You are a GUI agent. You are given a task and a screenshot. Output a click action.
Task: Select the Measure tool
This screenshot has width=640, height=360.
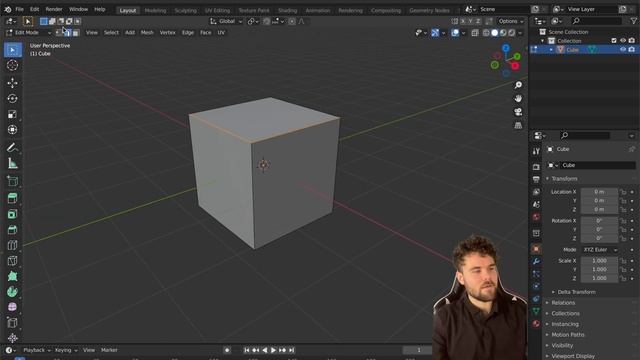point(13,164)
